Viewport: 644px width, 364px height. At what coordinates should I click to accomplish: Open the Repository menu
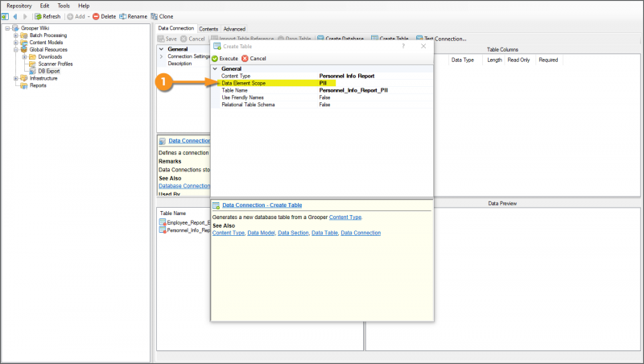pyautogui.click(x=19, y=6)
